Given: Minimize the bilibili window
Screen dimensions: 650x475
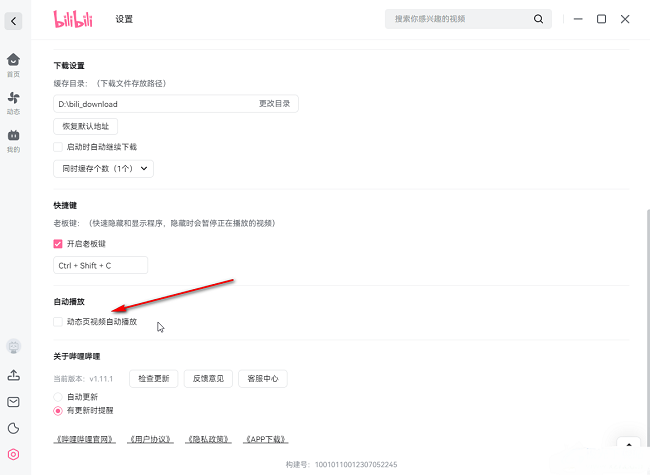Looking at the screenshot, I should (578, 19).
